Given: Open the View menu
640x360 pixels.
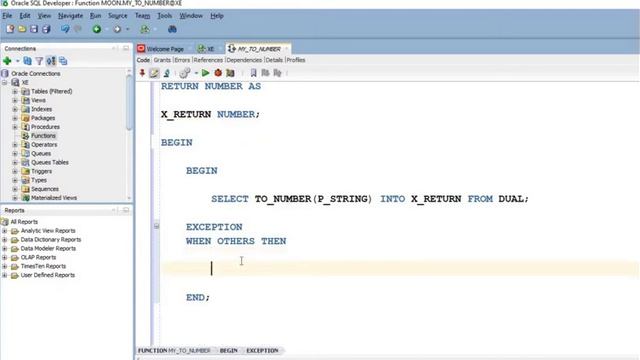Looking at the screenshot, I should tap(44, 16).
